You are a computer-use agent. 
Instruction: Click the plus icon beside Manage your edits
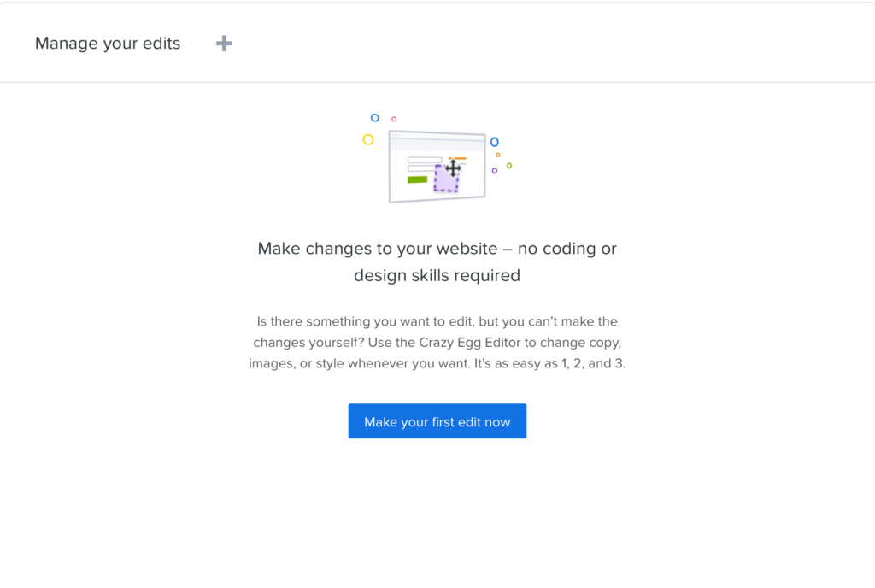224,44
